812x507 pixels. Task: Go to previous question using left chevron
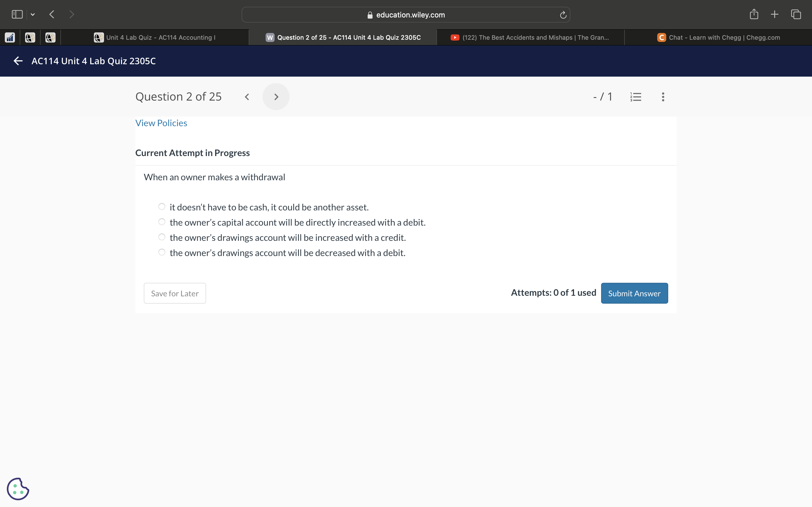(247, 97)
